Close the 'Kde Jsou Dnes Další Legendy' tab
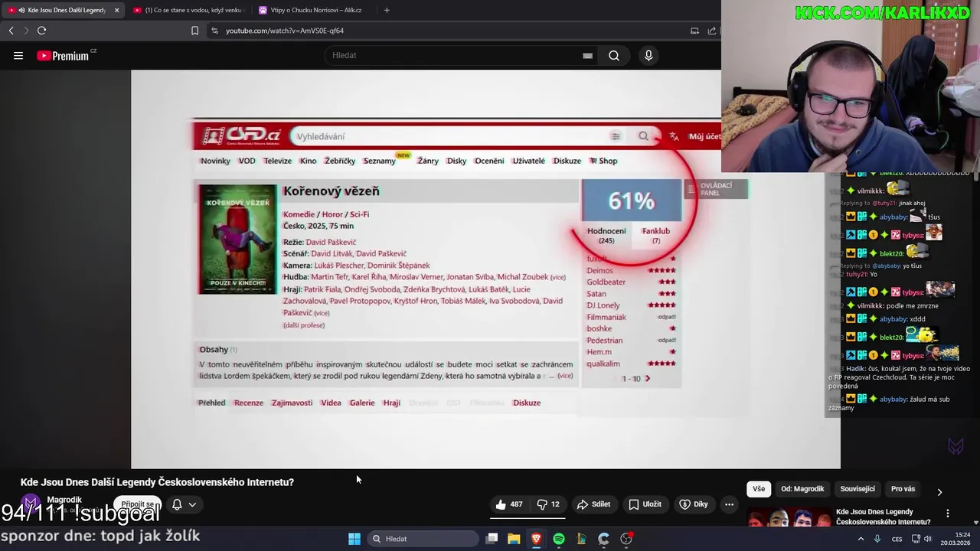The width and height of the screenshot is (980, 551). coord(116,10)
